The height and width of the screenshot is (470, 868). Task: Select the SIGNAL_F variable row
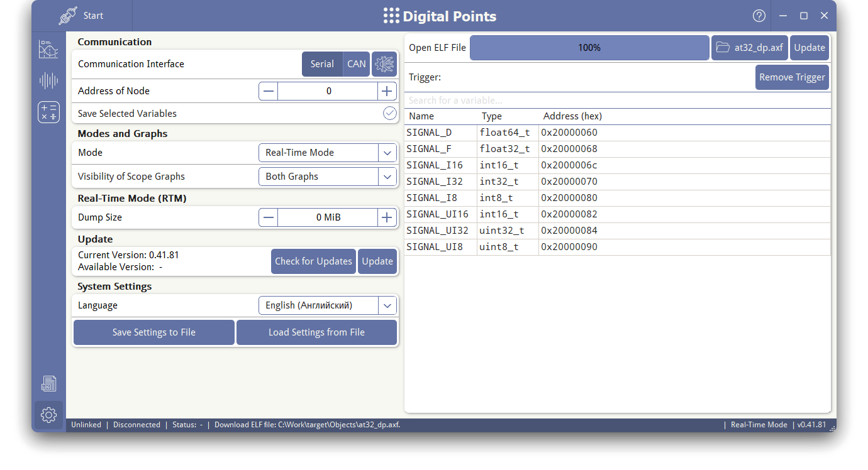618,149
